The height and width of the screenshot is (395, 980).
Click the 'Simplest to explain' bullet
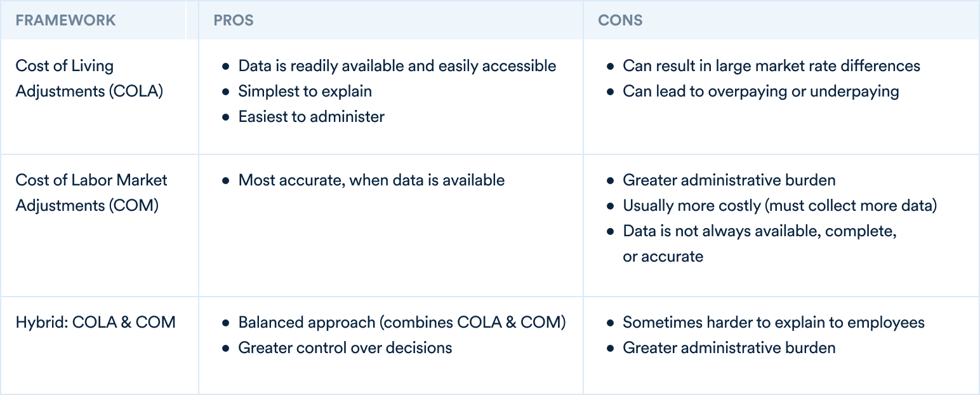(x=305, y=91)
